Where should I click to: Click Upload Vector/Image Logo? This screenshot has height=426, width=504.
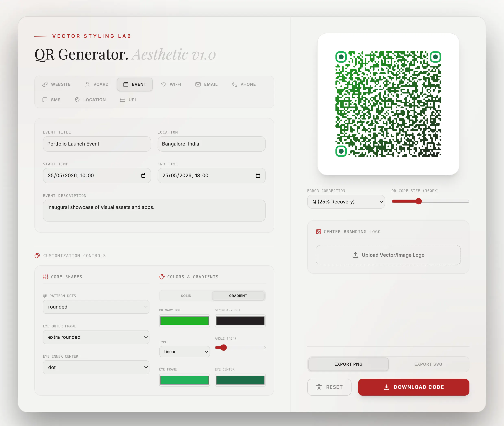[x=388, y=255]
